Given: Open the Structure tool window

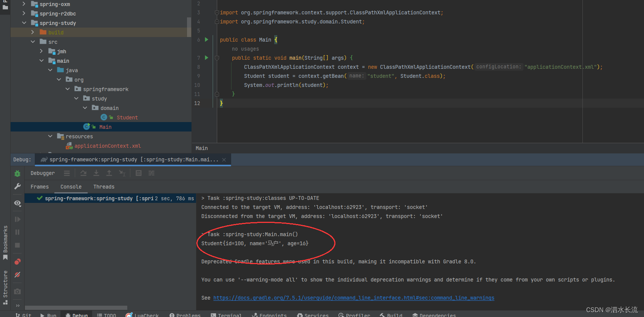Looking at the screenshot, I should tap(5, 287).
